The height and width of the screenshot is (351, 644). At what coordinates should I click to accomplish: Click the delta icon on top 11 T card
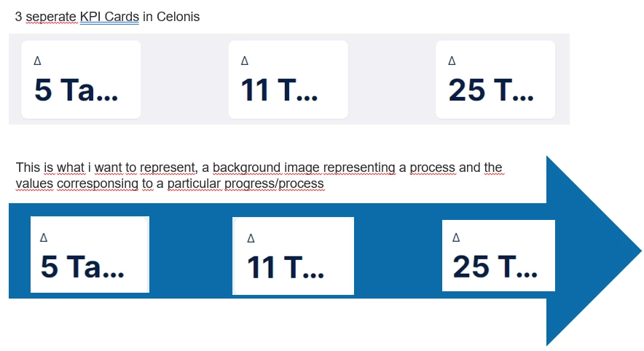[244, 61]
